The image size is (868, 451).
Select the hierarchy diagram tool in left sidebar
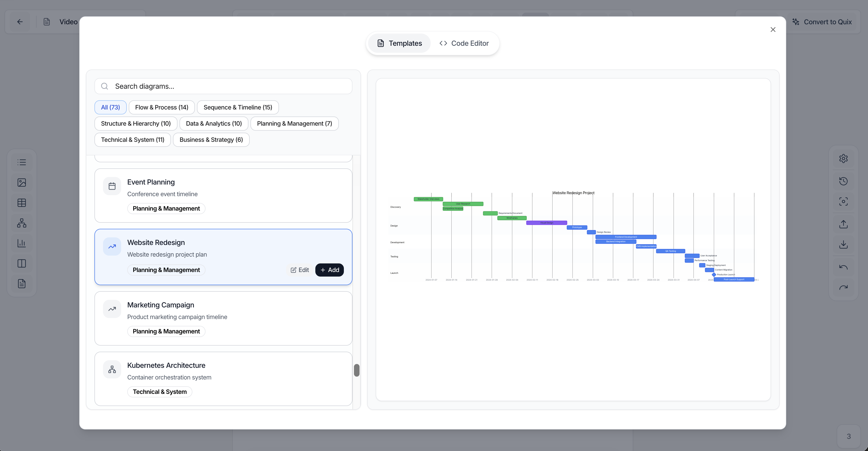21,223
